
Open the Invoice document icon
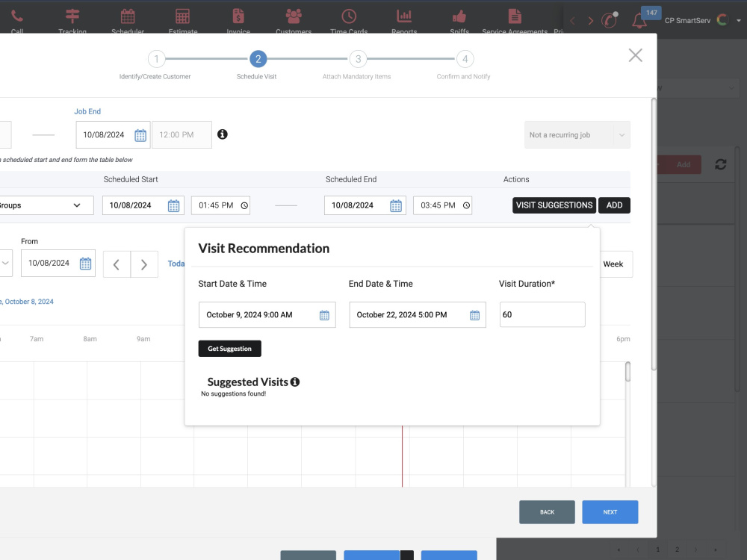pos(238,16)
